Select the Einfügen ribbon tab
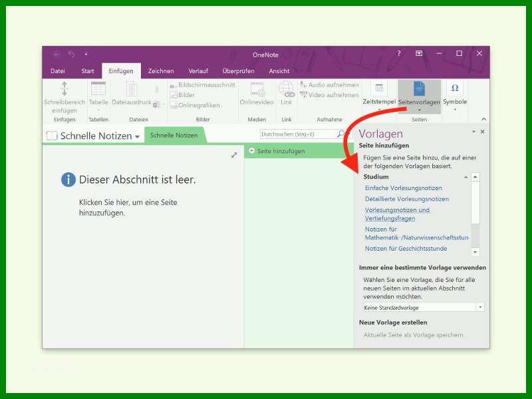This screenshot has height=399, width=532. [121, 71]
